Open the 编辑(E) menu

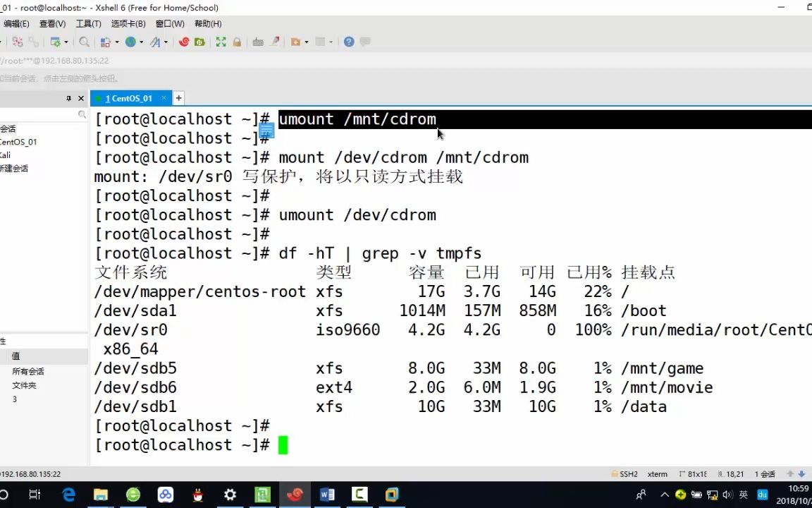16,24
